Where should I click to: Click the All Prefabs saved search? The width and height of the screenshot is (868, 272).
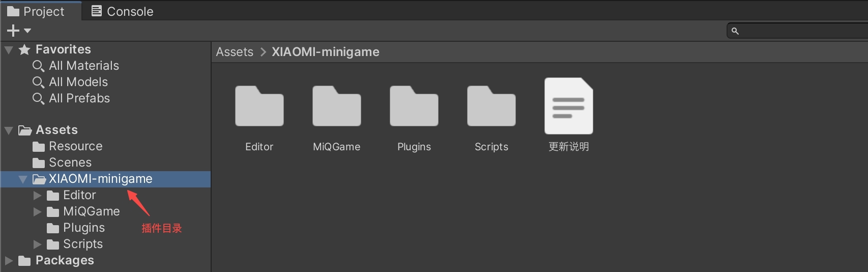[79, 98]
